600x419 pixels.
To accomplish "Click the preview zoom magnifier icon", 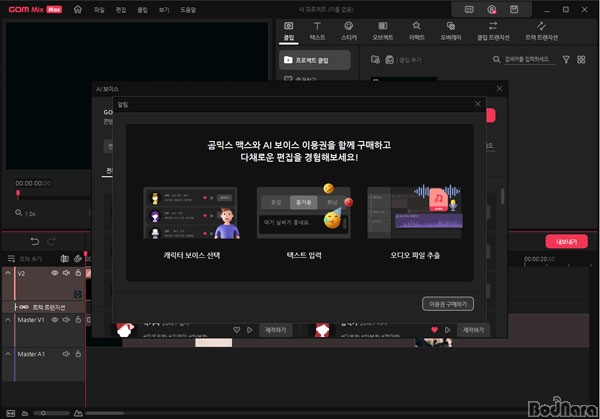I will point(18,213).
